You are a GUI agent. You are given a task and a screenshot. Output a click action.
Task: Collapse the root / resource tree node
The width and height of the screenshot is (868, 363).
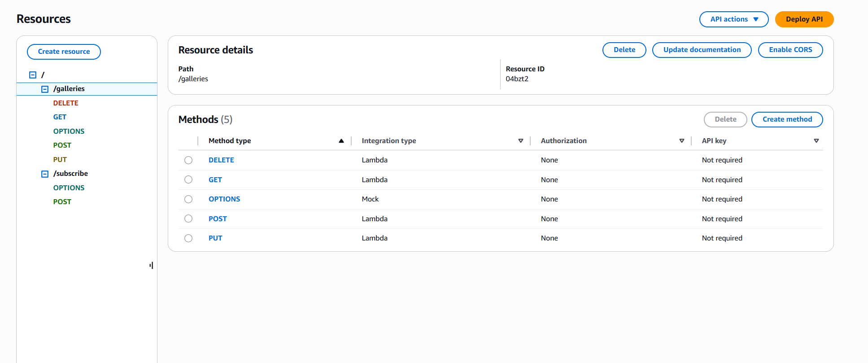(x=33, y=75)
